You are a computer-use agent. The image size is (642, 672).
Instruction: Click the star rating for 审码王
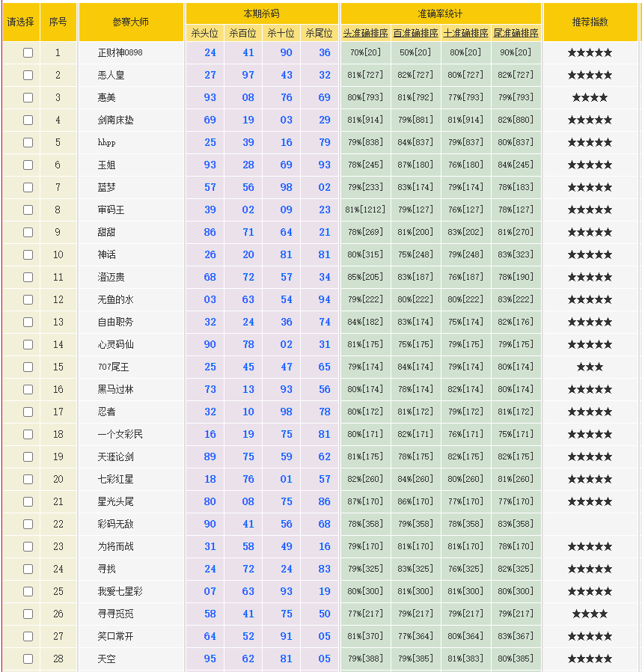click(x=590, y=210)
